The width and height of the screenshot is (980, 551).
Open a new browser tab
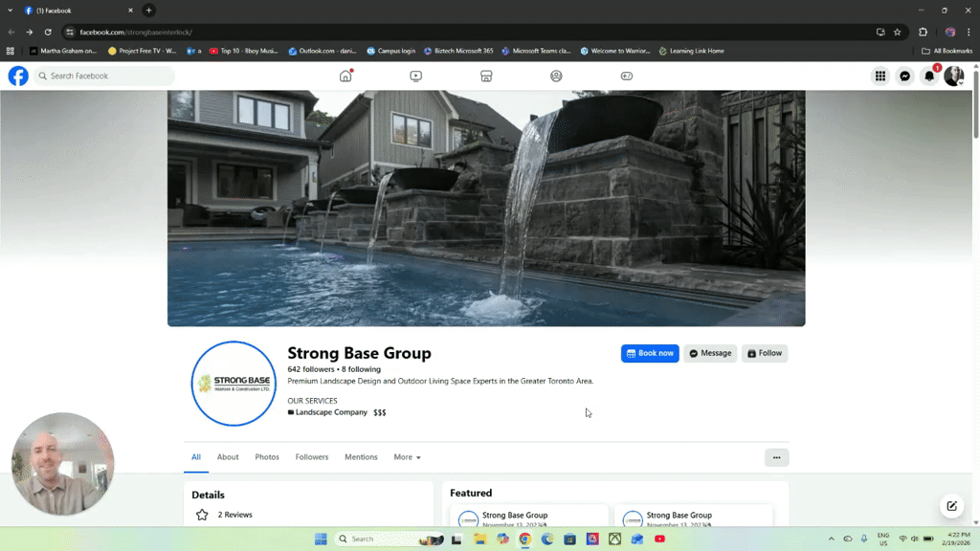tap(148, 10)
